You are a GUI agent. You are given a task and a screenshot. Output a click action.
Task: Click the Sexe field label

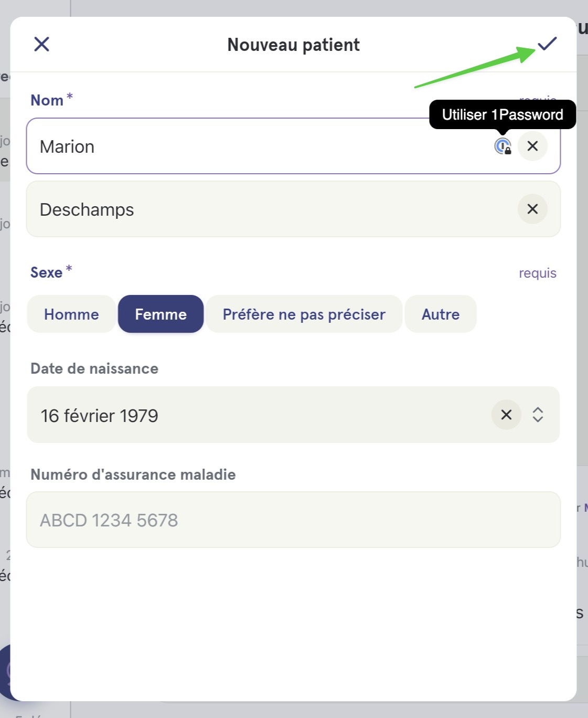click(46, 272)
